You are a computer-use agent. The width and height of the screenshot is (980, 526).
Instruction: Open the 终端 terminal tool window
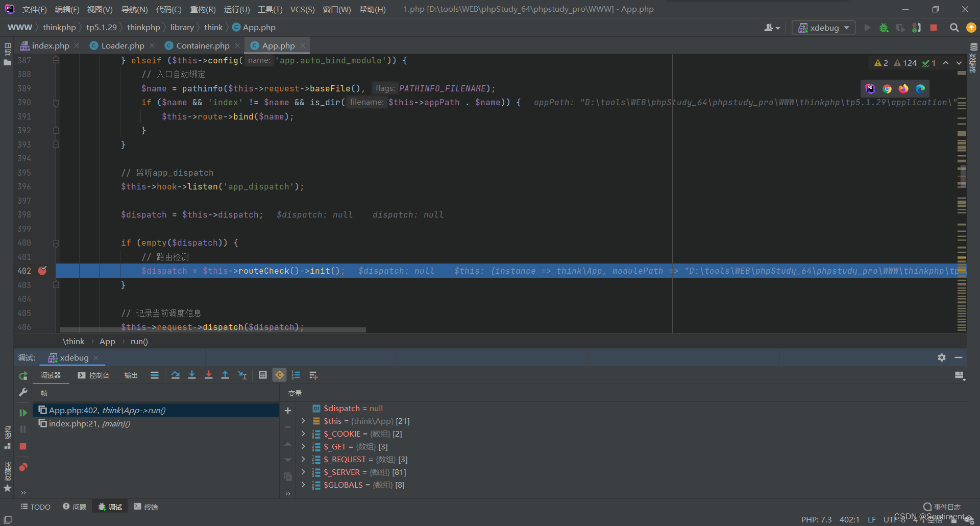point(146,507)
